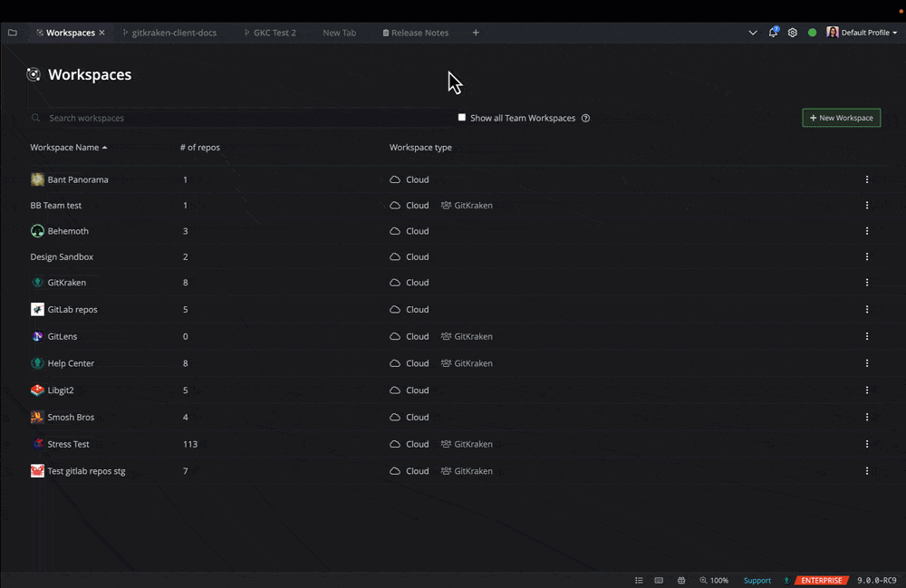
Task: Open the GitLens workspace
Action: pyautogui.click(x=63, y=336)
